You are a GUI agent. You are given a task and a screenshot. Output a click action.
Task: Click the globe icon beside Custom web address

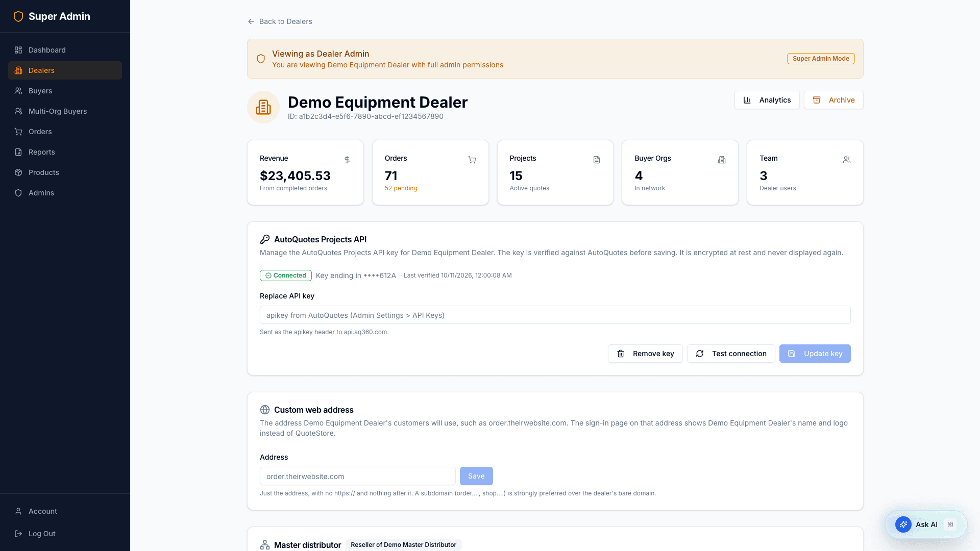pos(265,410)
